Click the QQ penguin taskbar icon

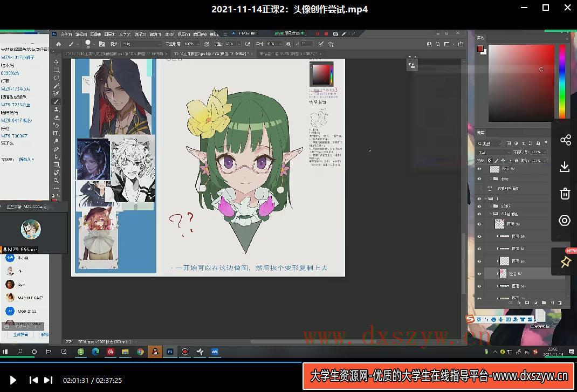[x=155, y=352]
